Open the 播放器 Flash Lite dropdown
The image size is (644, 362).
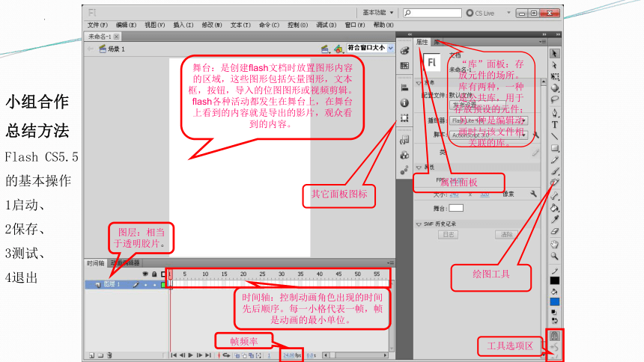pos(489,120)
